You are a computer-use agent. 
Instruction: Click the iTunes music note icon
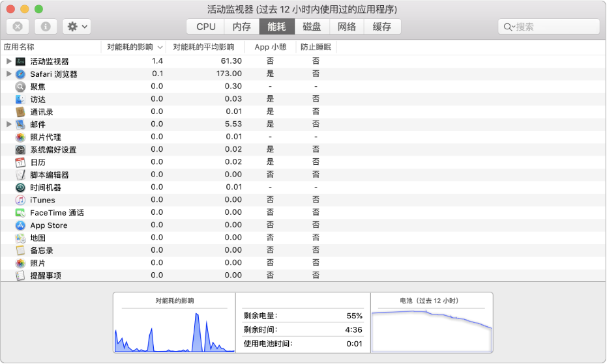[20, 200]
